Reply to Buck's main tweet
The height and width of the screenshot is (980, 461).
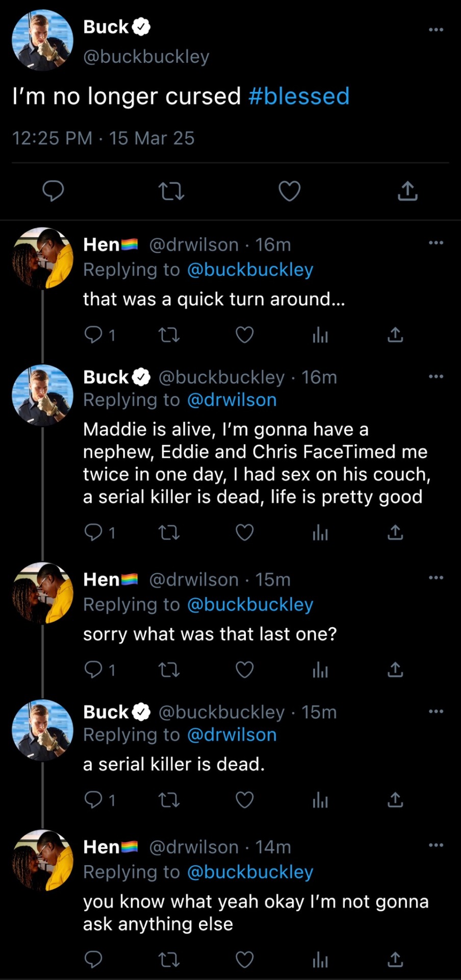point(53,191)
